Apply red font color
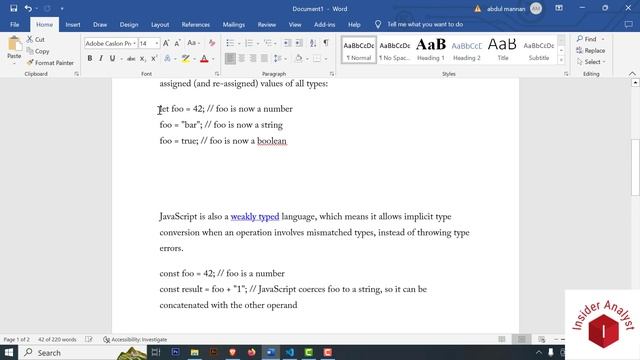 pyautogui.click(x=204, y=59)
